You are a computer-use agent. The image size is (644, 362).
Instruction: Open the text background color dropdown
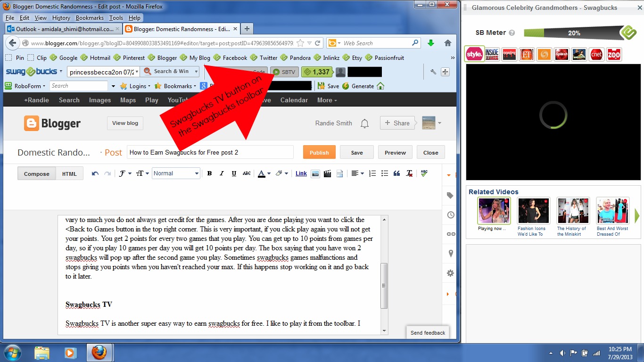(x=282, y=173)
